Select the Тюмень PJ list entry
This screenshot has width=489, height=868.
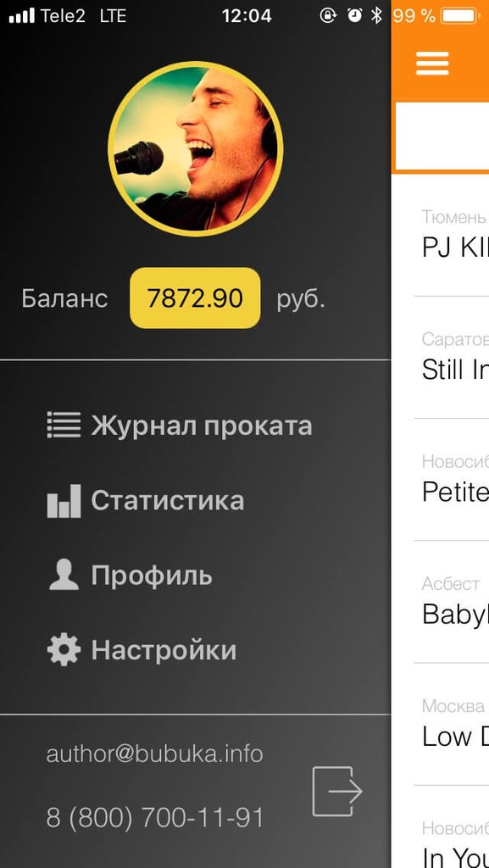(452, 236)
